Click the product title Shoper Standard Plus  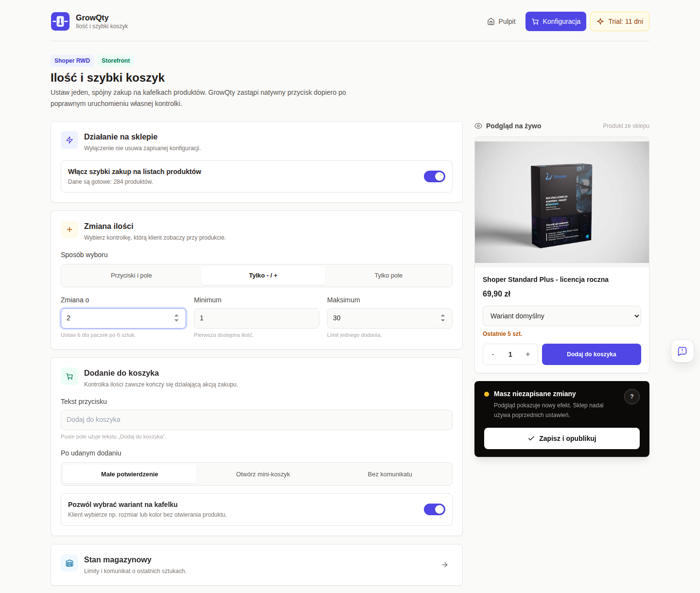tap(545, 279)
